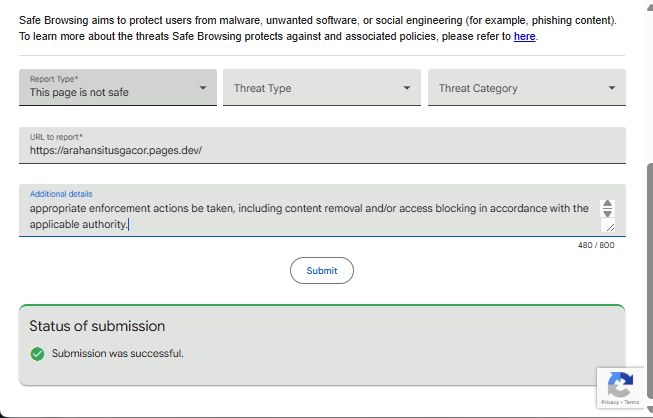
Task: Click the 'Submission was successful' status text
Action: click(x=118, y=353)
